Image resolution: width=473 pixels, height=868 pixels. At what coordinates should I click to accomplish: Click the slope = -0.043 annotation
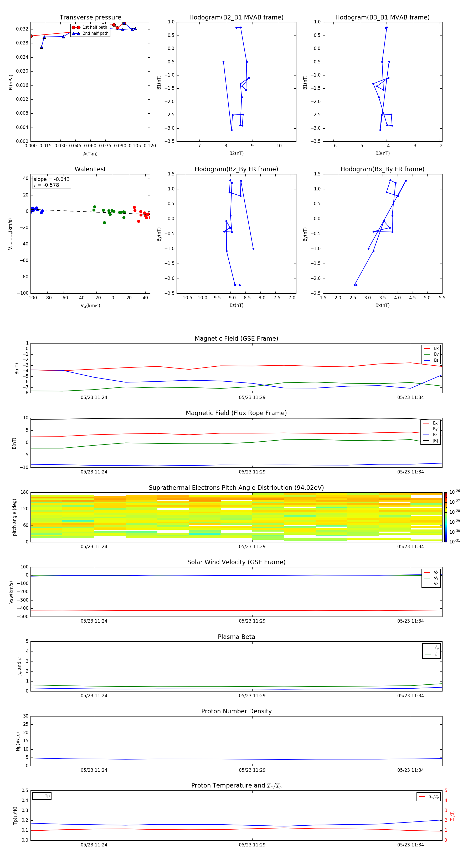tap(52, 179)
